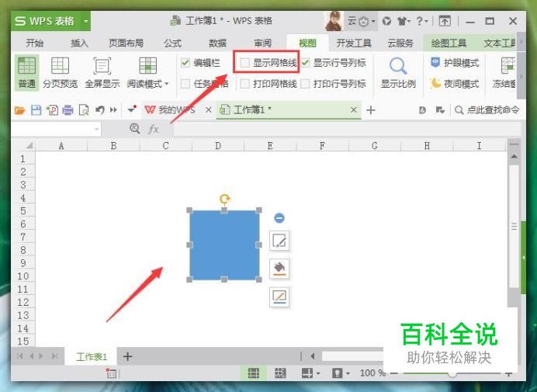The height and width of the screenshot is (392, 537).
Task: Click the shape layout minus icon
Action: pos(279,218)
